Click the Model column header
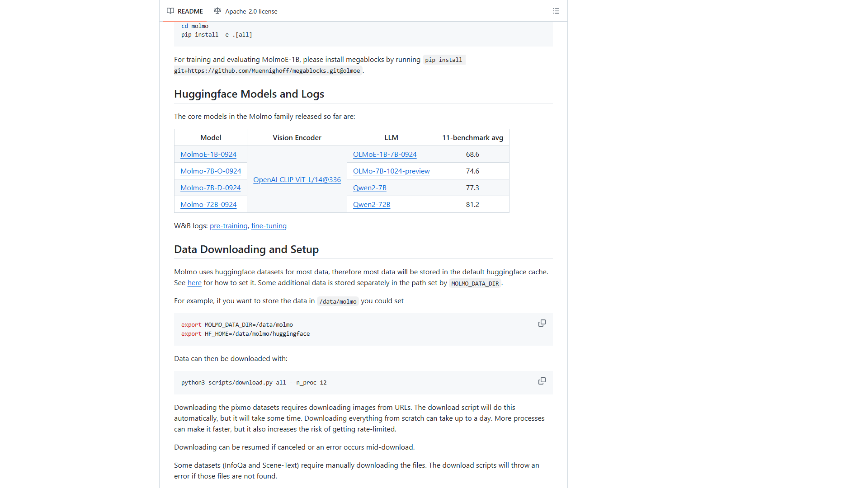Viewport: 868px width, 488px height. [x=211, y=137]
